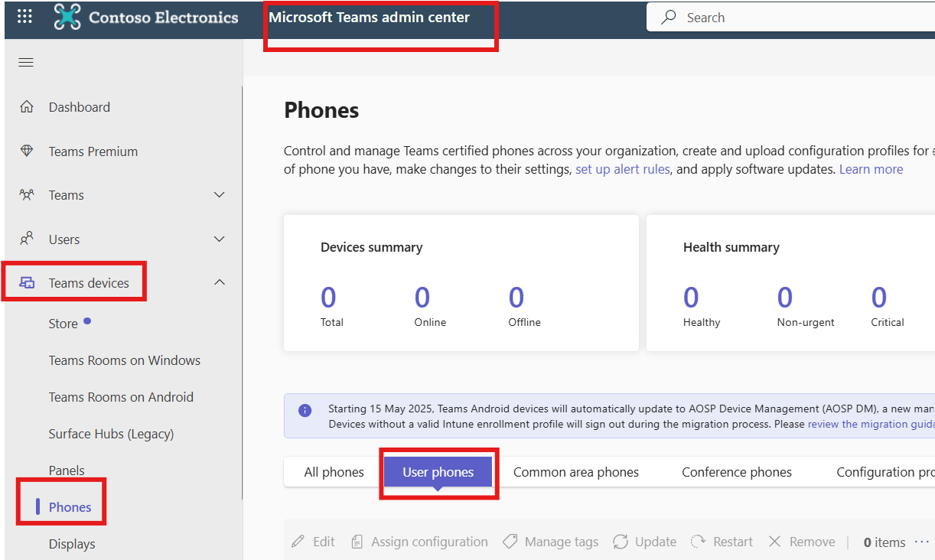935x560 pixels.
Task: Open Teams Premium in the sidebar
Action: point(93,151)
